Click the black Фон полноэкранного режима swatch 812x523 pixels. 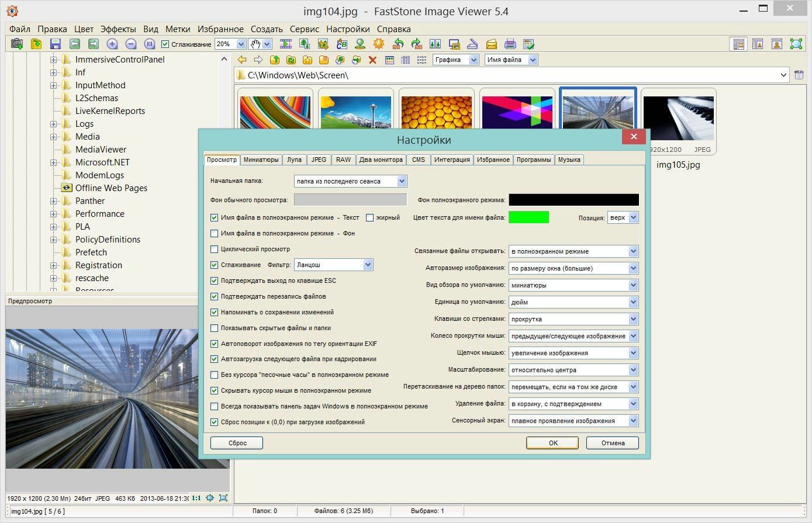(x=573, y=200)
